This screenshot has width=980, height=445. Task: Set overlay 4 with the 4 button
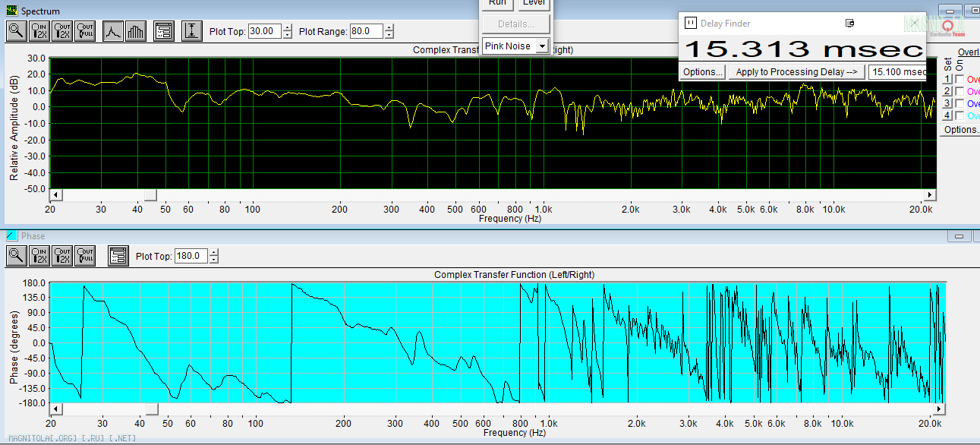coord(947,115)
